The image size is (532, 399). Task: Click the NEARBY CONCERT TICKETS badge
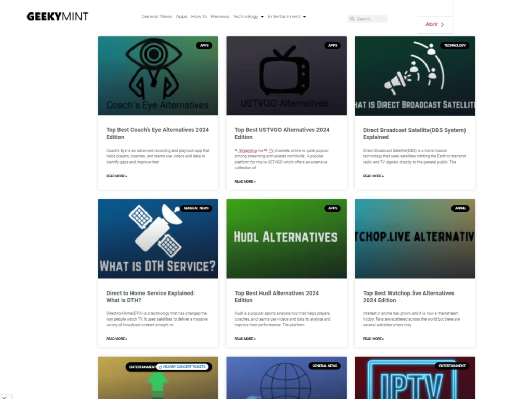click(183, 366)
